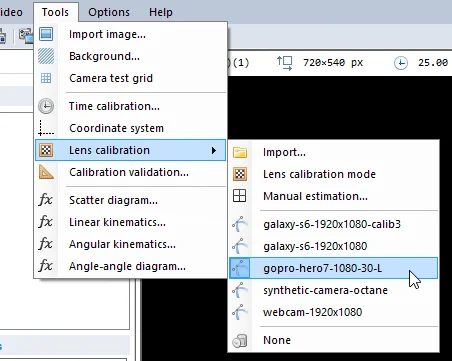452x361 pixels.
Task: Open Angle-angle diagram… entry
Action: point(131,266)
